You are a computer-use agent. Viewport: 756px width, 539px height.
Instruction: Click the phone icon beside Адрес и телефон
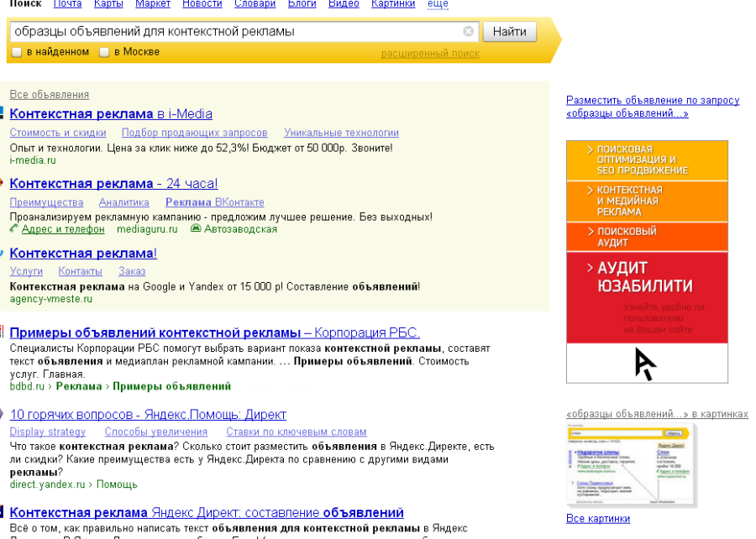point(13,228)
